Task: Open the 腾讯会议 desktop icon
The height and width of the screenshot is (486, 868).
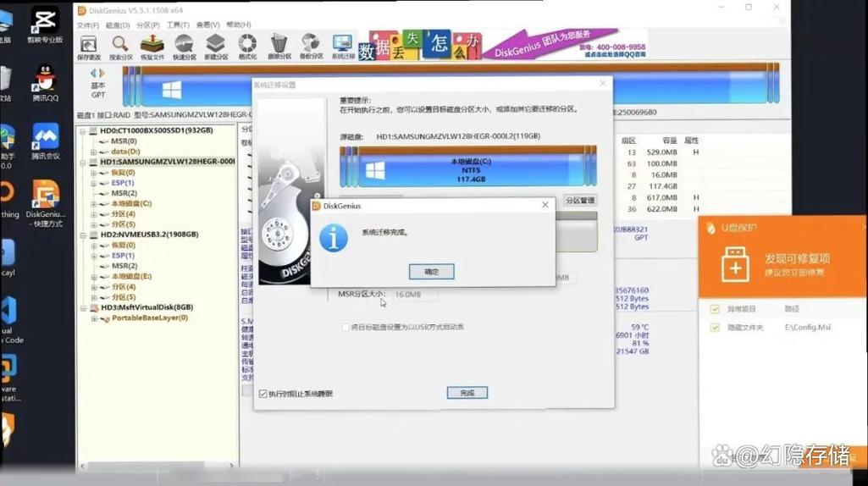Action: (46, 141)
